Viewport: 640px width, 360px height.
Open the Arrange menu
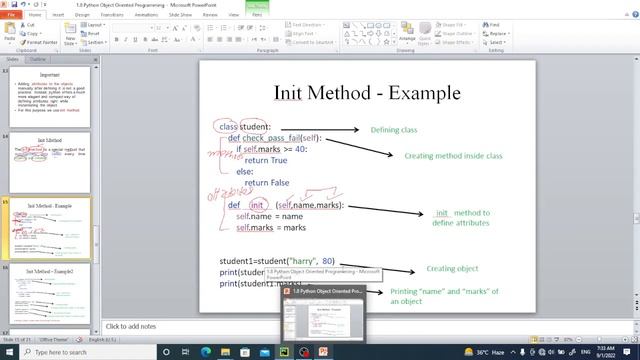(407, 33)
